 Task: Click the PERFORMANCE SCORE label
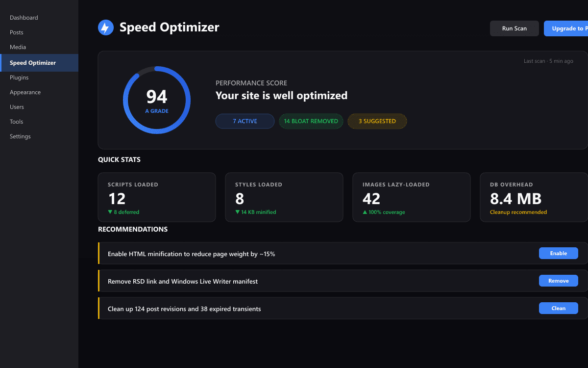(251, 83)
